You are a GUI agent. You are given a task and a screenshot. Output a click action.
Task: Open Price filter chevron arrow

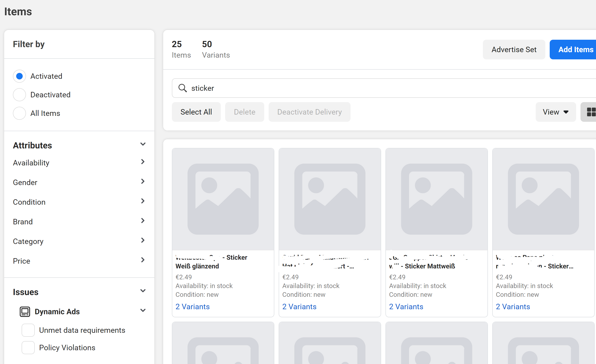point(143,260)
